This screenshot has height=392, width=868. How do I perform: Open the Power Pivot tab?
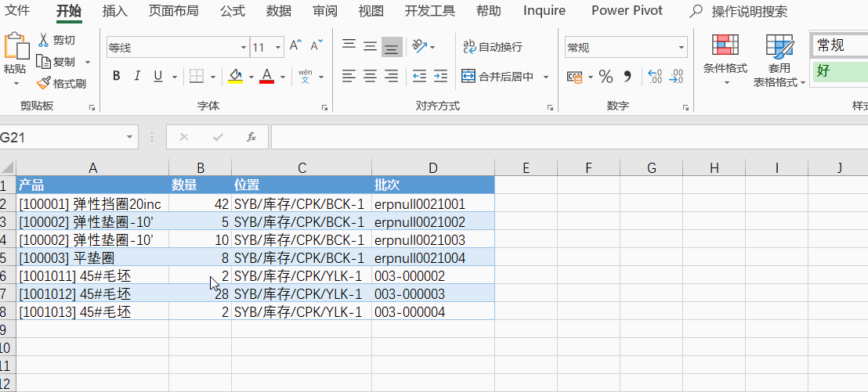point(627,10)
